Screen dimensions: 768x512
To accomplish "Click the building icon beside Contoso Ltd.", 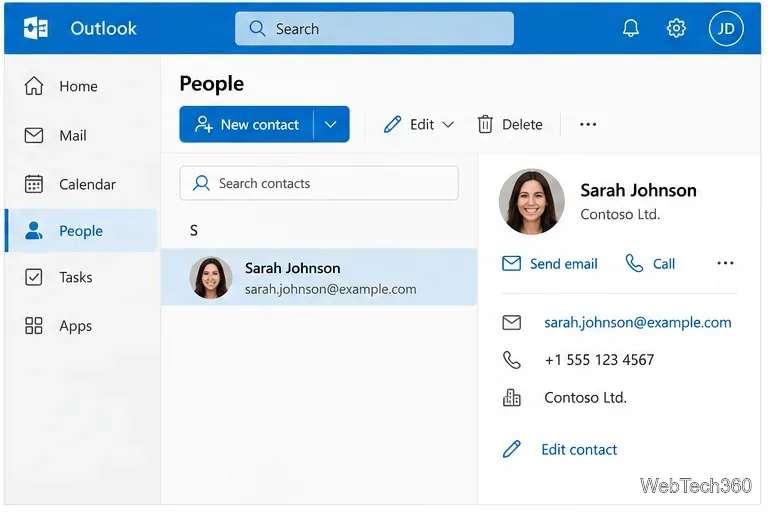I will click(x=512, y=397).
